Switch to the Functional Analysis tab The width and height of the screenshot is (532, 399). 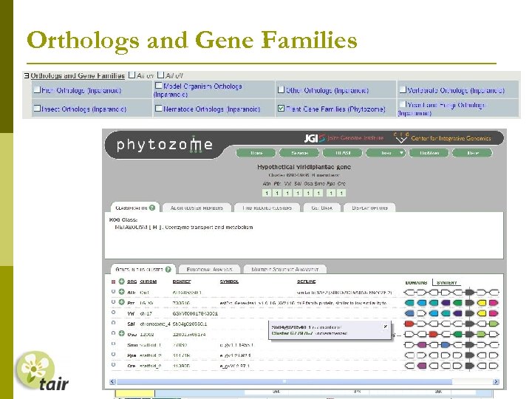point(209,270)
